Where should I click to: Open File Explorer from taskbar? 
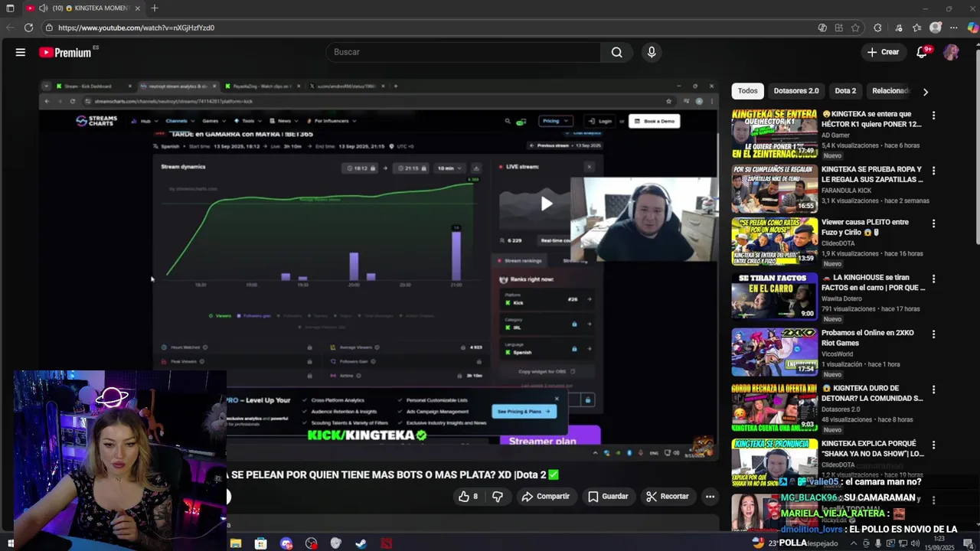click(236, 543)
